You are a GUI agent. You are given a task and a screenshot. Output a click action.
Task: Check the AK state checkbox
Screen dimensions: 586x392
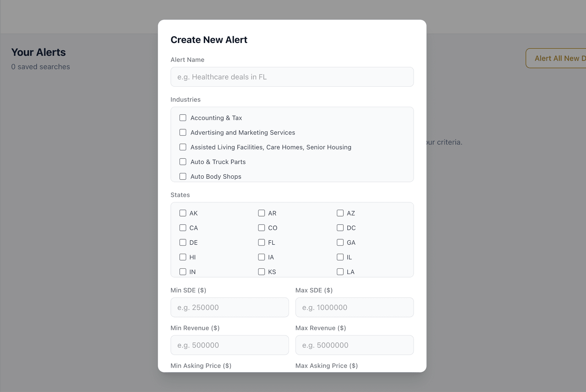tap(183, 213)
